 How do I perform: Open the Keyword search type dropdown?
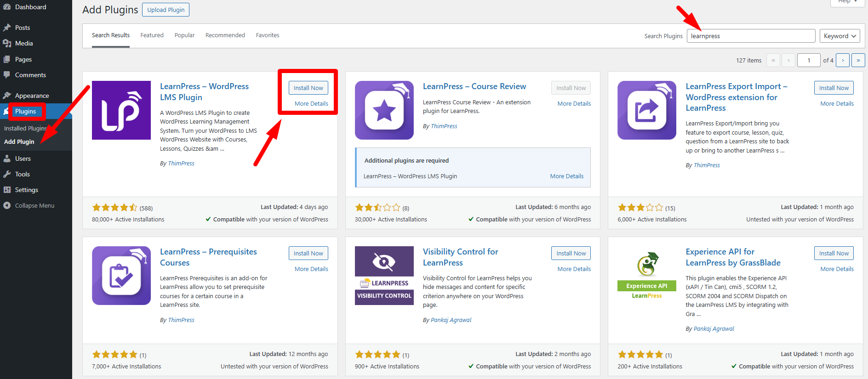(x=839, y=36)
